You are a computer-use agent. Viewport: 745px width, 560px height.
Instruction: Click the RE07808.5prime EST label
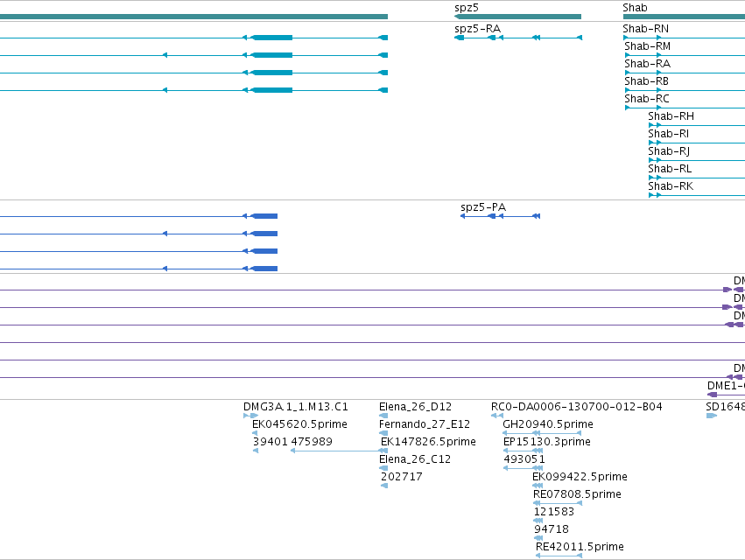click(577, 494)
